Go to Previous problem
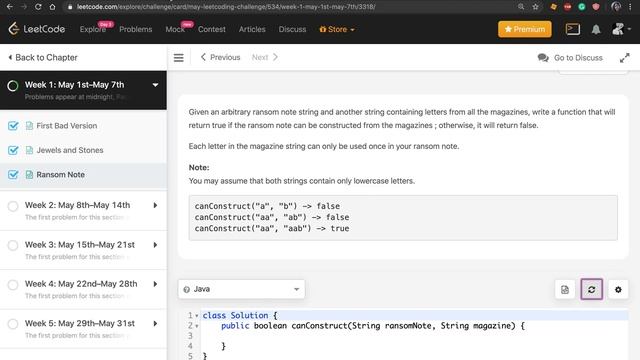Viewport: 640px width, 360px height. [x=220, y=57]
